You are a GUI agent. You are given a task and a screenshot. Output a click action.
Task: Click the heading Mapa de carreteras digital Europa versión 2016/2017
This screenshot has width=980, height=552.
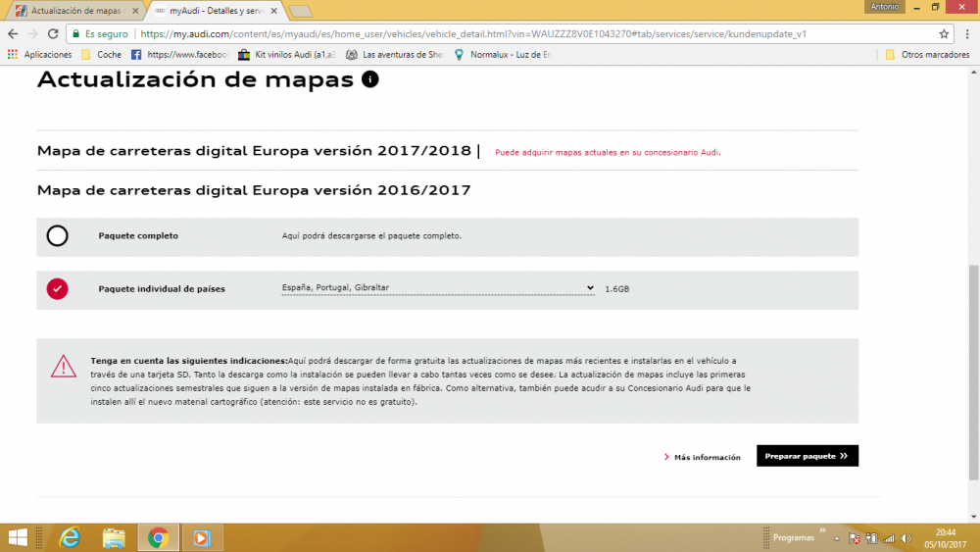click(254, 190)
